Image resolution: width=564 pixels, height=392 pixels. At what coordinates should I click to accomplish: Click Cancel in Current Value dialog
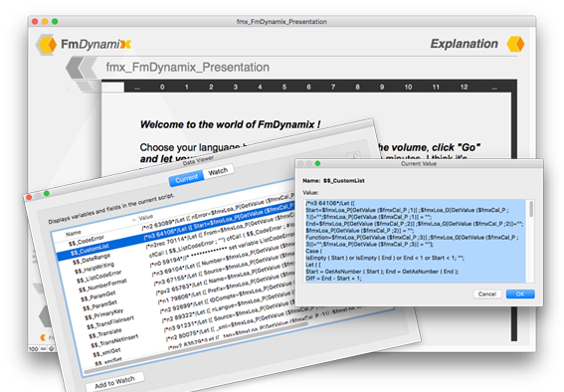tap(487, 294)
